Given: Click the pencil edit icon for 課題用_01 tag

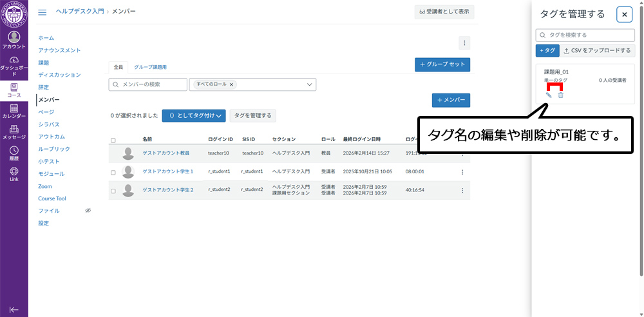Looking at the screenshot, I should [549, 95].
